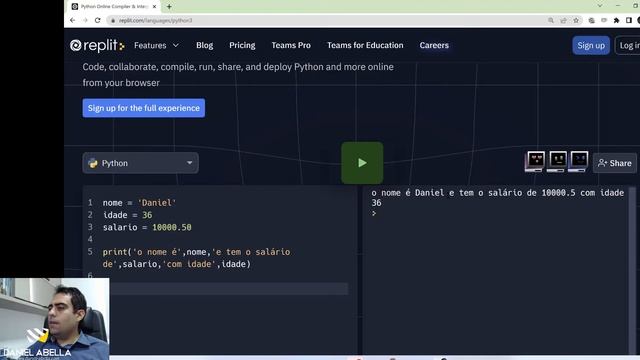640x360 pixels.
Task: Click code line 2 idade = 36
Action: [x=127, y=215]
